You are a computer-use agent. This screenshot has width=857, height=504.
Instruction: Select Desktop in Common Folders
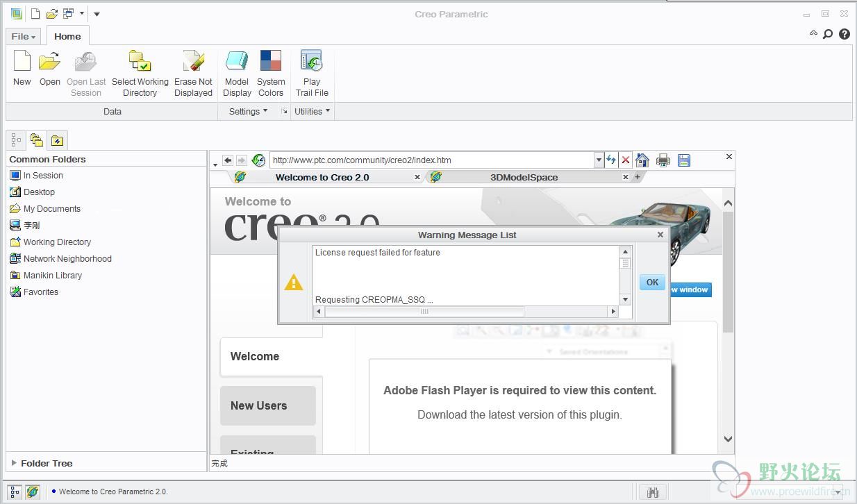[x=32, y=192]
